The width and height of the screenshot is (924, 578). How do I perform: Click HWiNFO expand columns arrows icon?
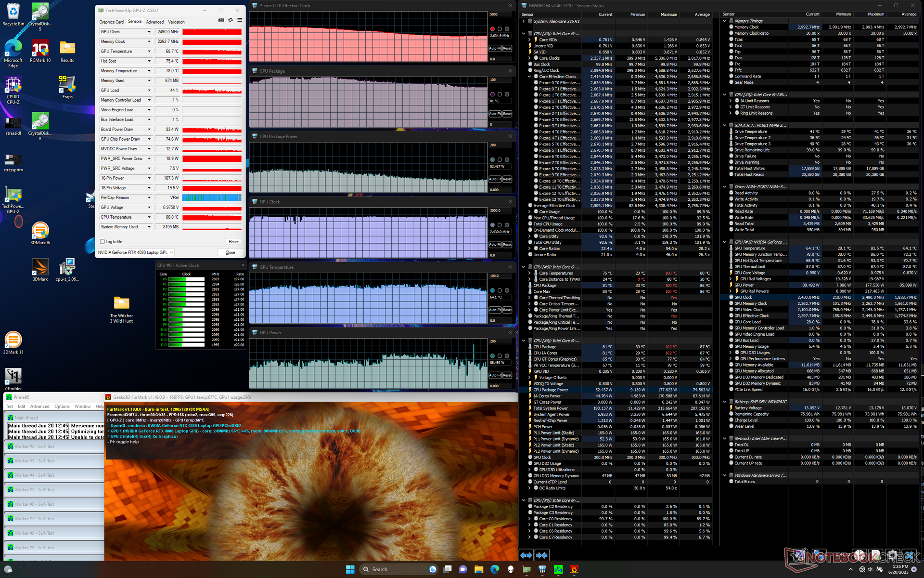pyautogui.click(x=526, y=555)
